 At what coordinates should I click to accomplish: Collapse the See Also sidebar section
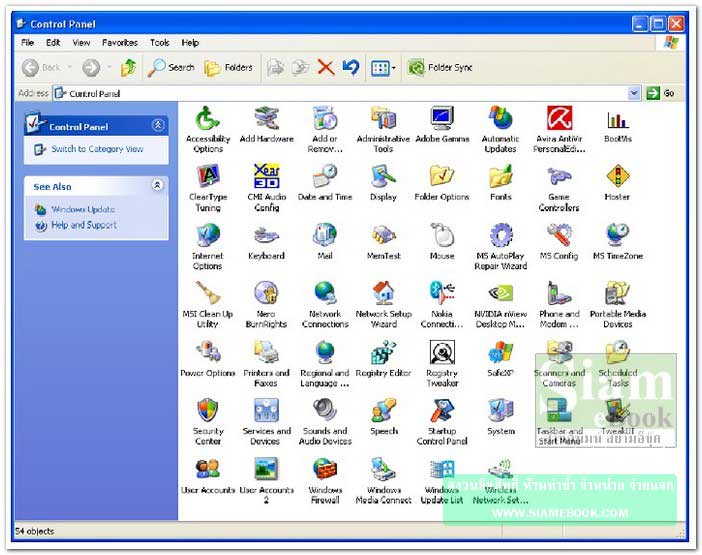click(157, 185)
